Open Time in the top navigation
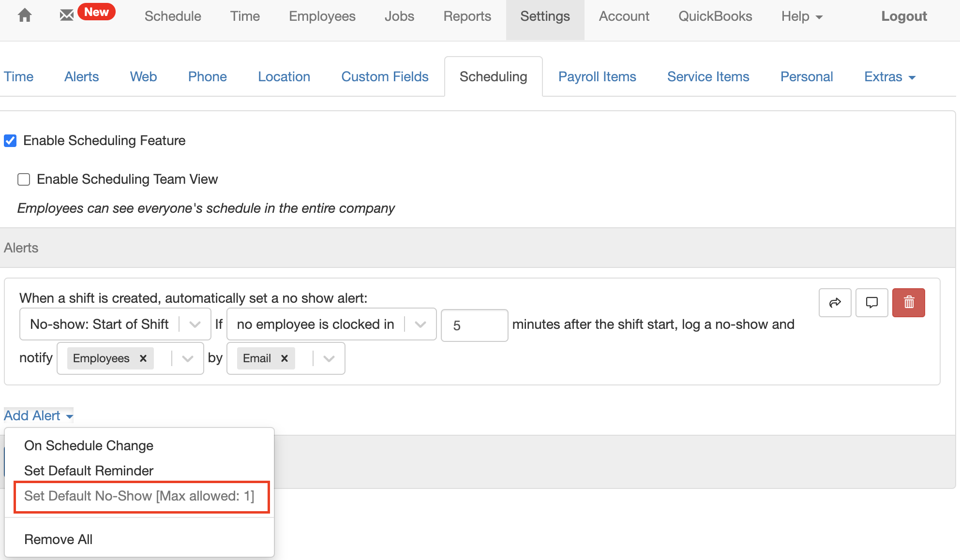960x560 pixels. [x=245, y=16]
